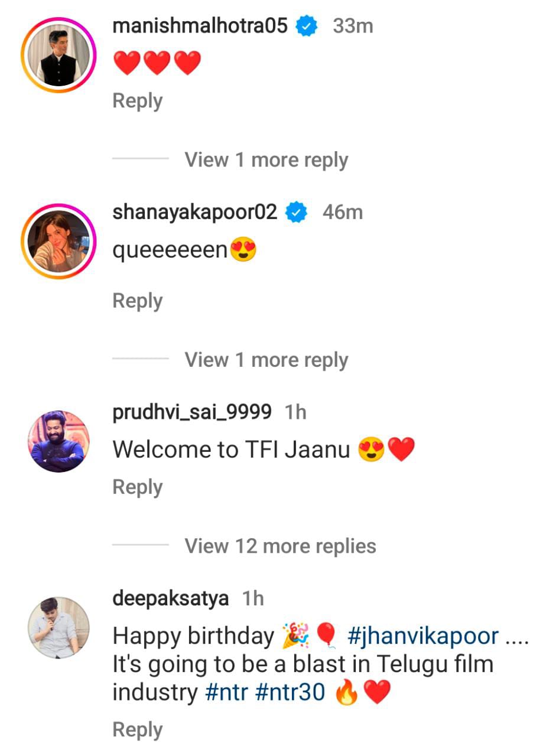Open manishmalhotra05's profile picture
This screenshot has height=756, width=546.
(x=58, y=55)
